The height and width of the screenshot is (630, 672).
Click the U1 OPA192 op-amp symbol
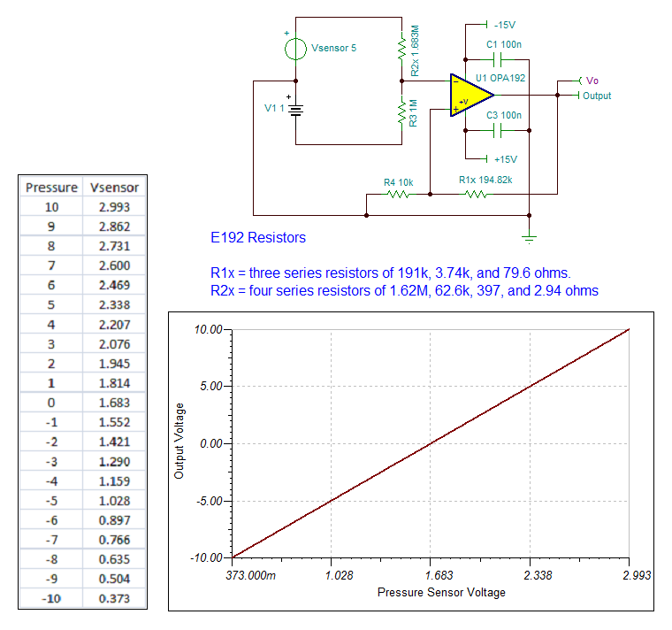(471, 96)
